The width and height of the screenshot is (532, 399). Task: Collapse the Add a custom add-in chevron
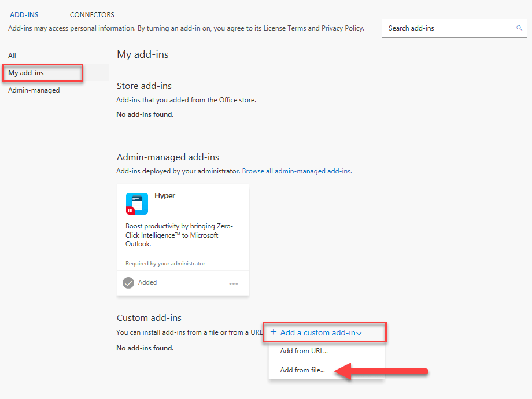click(359, 333)
